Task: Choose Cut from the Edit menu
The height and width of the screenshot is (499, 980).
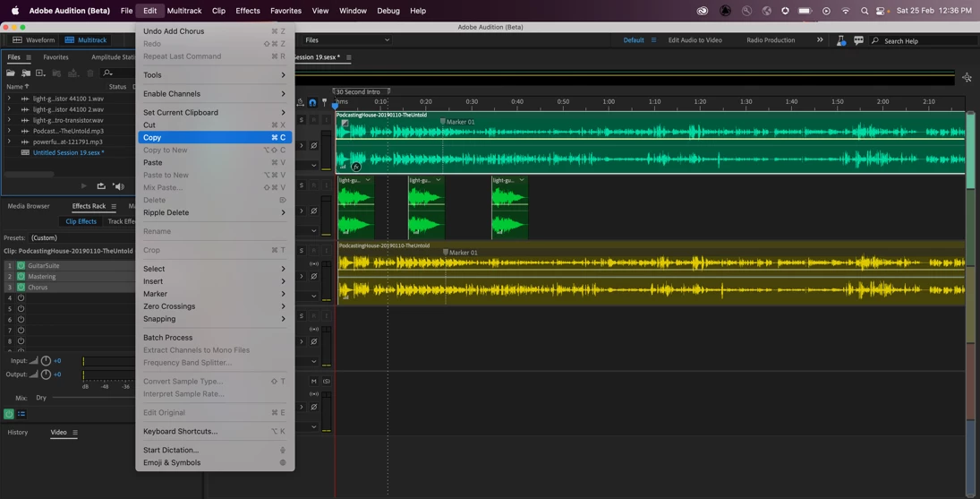Action: coord(215,125)
